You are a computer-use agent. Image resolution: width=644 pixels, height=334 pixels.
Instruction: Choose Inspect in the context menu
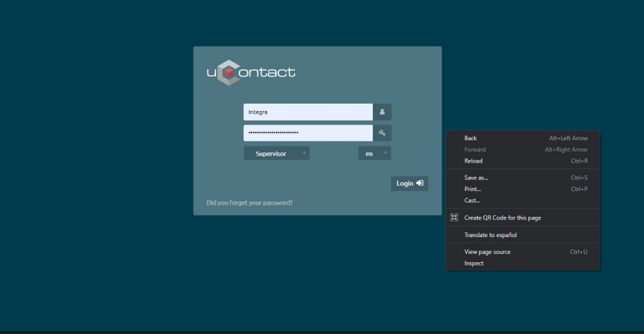[522, 264]
